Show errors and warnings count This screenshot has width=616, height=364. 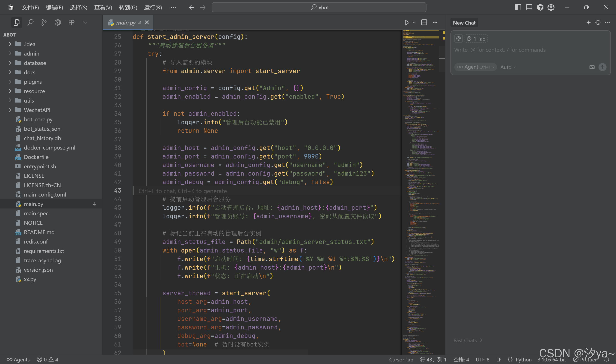pyautogui.click(x=48, y=360)
